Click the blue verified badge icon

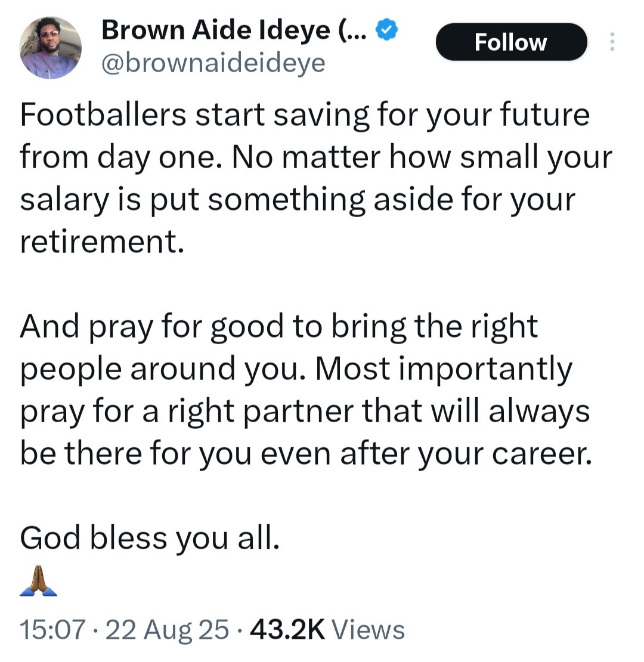pyautogui.click(x=386, y=29)
